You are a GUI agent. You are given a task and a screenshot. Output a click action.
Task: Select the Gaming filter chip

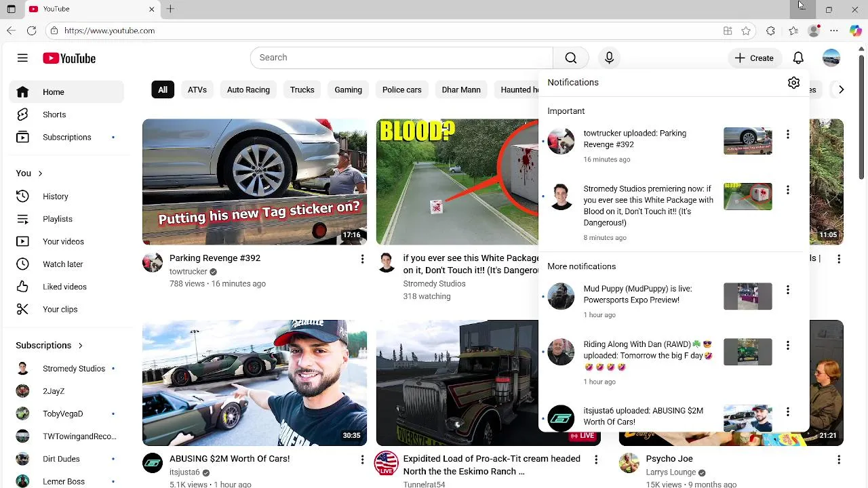coord(348,89)
